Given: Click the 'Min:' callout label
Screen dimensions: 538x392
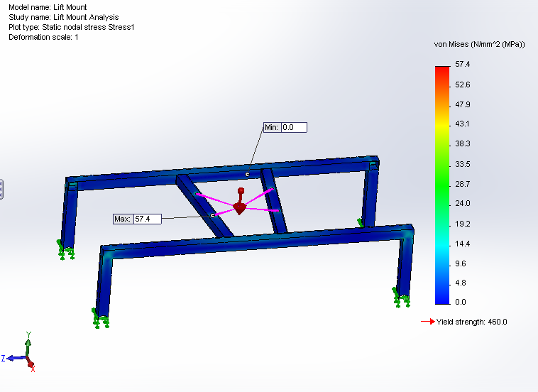Looking at the screenshot, I should click(x=271, y=127).
